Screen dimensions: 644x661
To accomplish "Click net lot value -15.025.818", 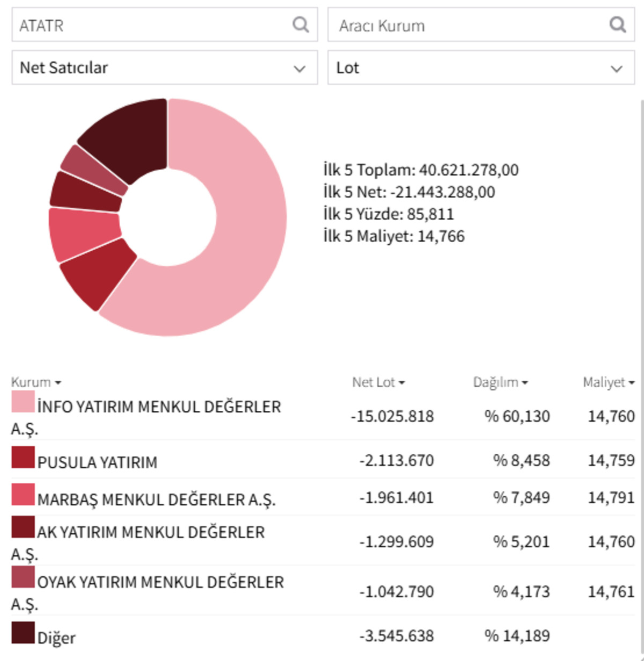I will 392,416.
